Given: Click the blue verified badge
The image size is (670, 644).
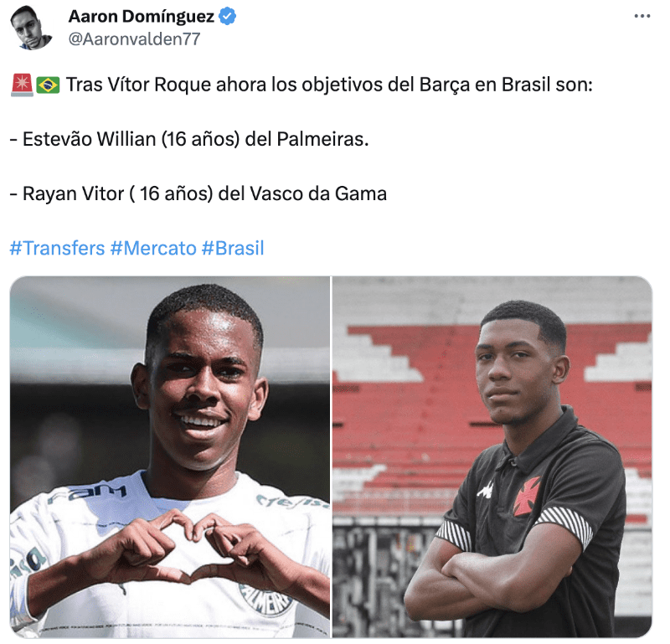Looking at the screenshot, I should [227, 16].
